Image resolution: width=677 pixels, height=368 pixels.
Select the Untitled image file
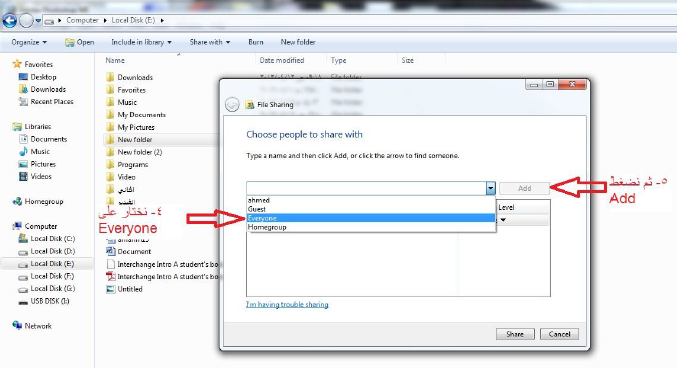(124, 289)
